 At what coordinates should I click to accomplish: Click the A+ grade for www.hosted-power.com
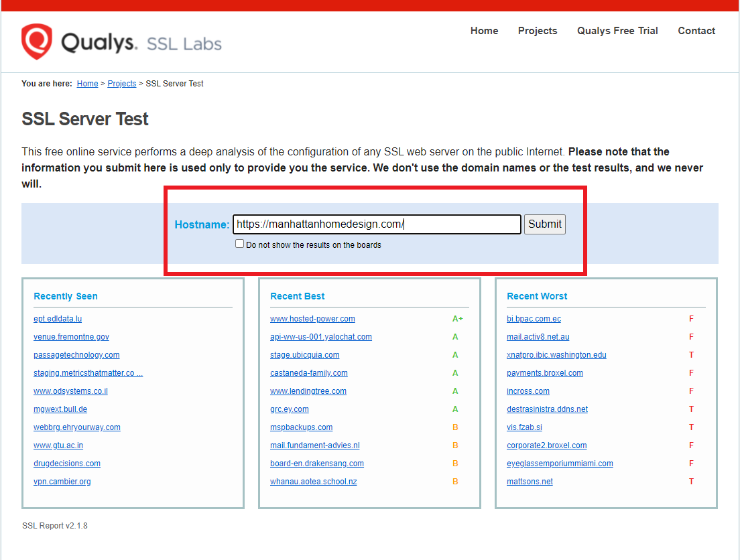(457, 319)
